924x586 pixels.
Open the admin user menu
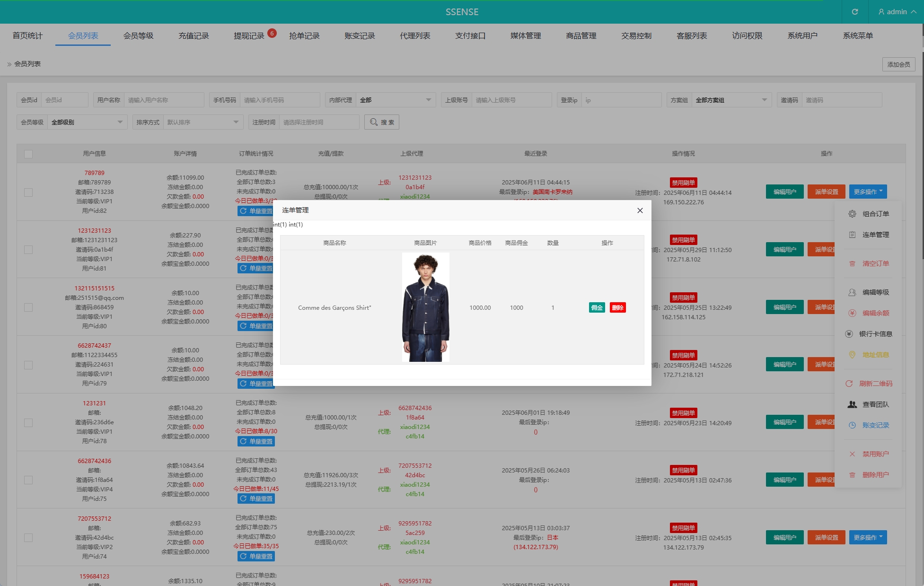[897, 12]
